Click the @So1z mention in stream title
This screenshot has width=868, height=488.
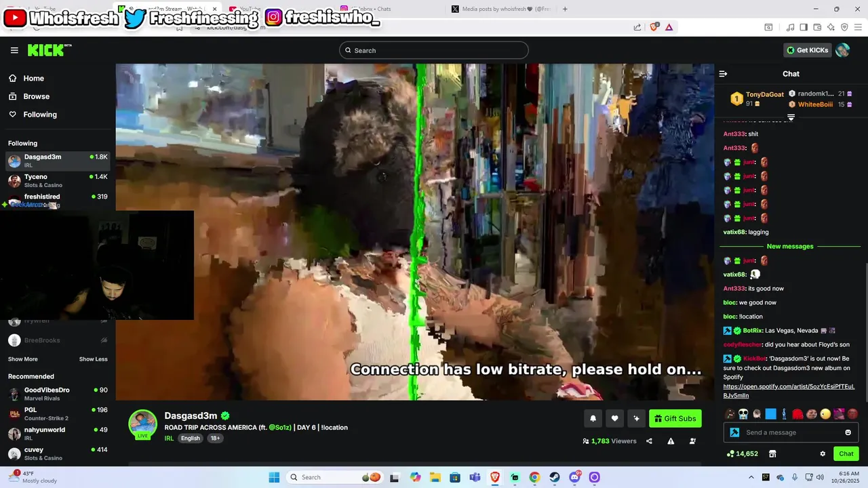click(x=280, y=428)
